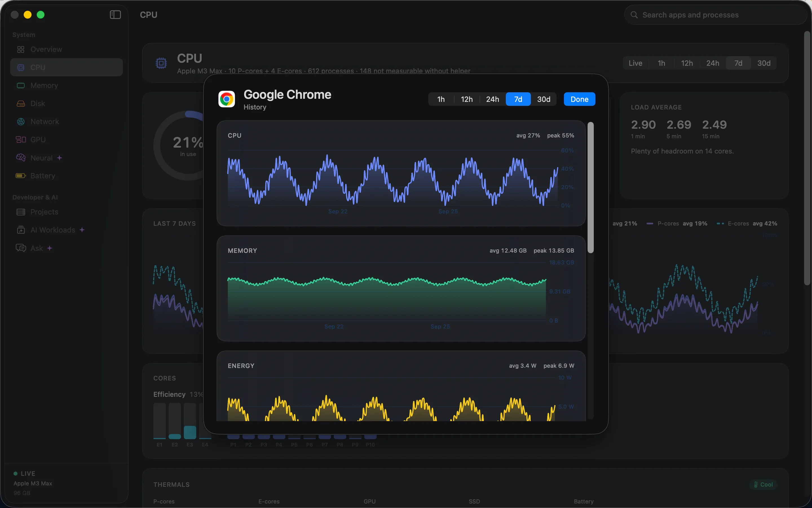
Task: Click the 21% in use gauge
Action: pyautogui.click(x=188, y=146)
